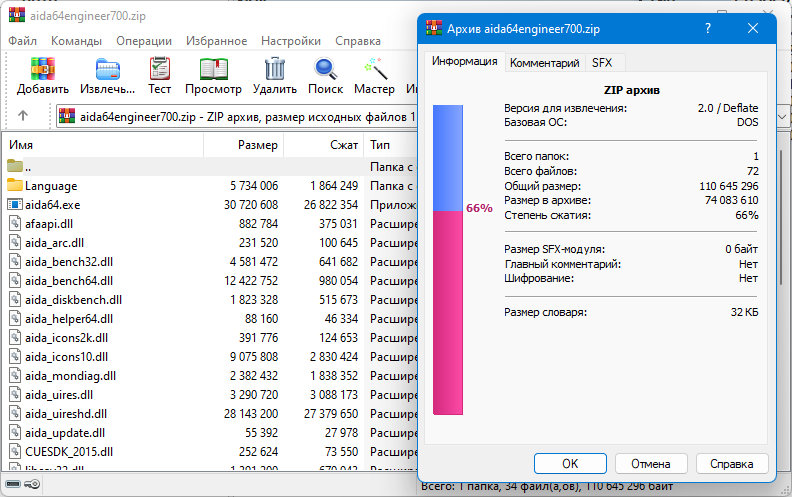Click the aida_helper64.dll file icon
792x497 pixels.
(x=15, y=319)
